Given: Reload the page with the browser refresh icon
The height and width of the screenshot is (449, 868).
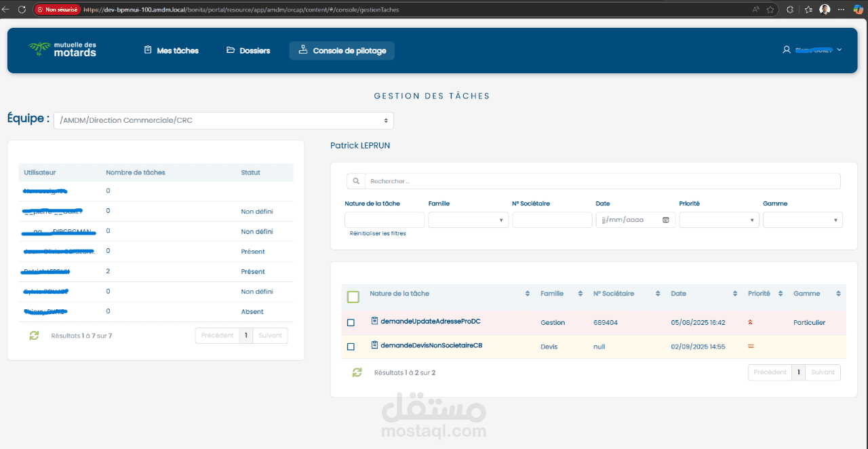Looking at the screenshot, I should (22, 9).
